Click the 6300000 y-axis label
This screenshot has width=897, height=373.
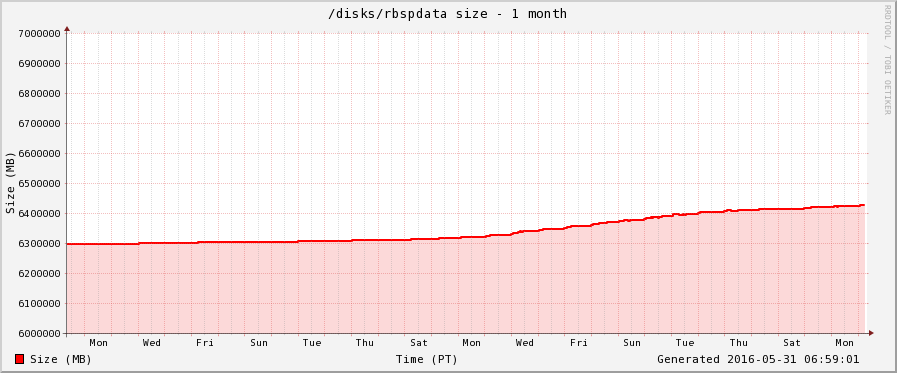40,244
